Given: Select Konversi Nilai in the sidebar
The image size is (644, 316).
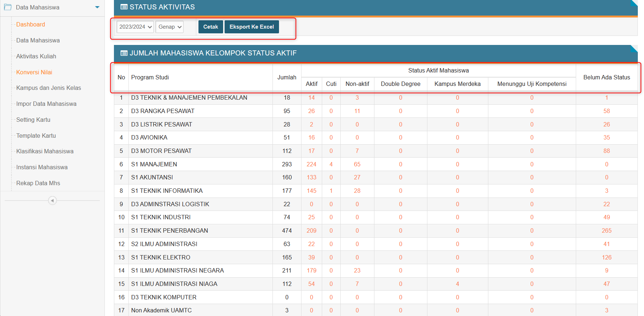Looking at the screenshot, I should tap(34, 72).
